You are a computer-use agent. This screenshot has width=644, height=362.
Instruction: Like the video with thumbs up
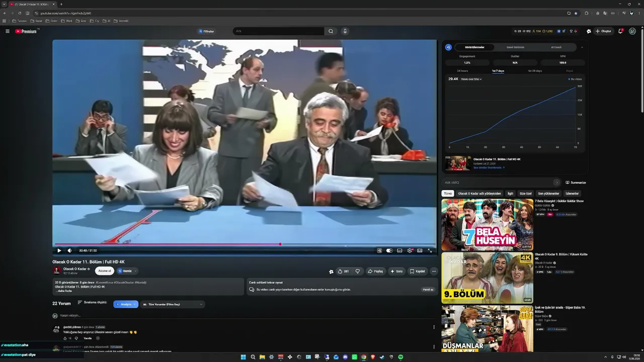pyautogui.click(x=344, y=271)
